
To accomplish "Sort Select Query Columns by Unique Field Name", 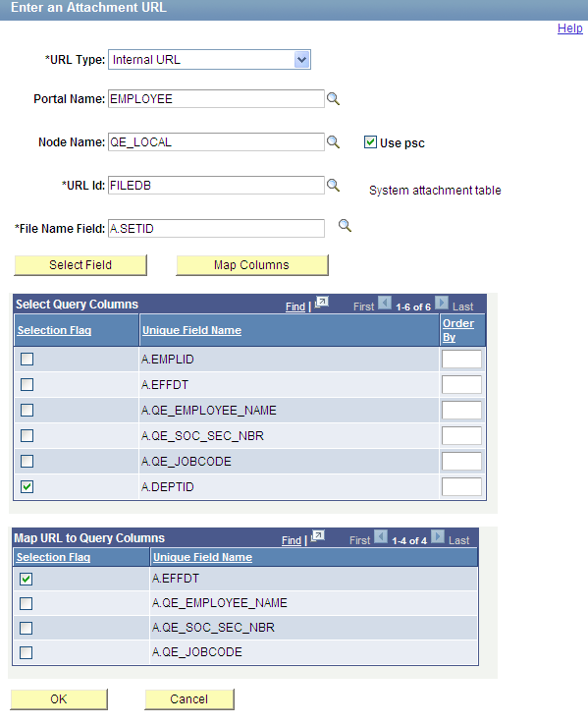I will point(192,330).
